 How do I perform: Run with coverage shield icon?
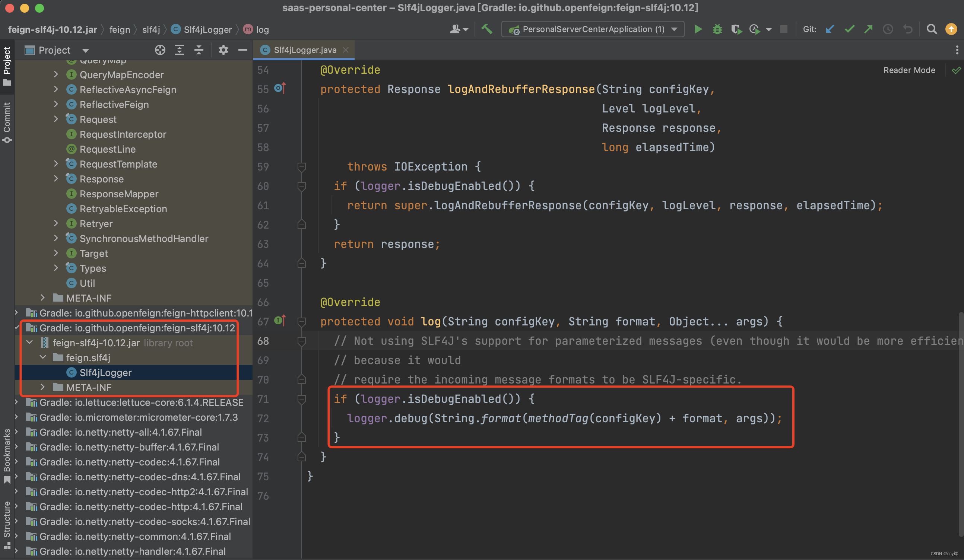tap(736, 29)
